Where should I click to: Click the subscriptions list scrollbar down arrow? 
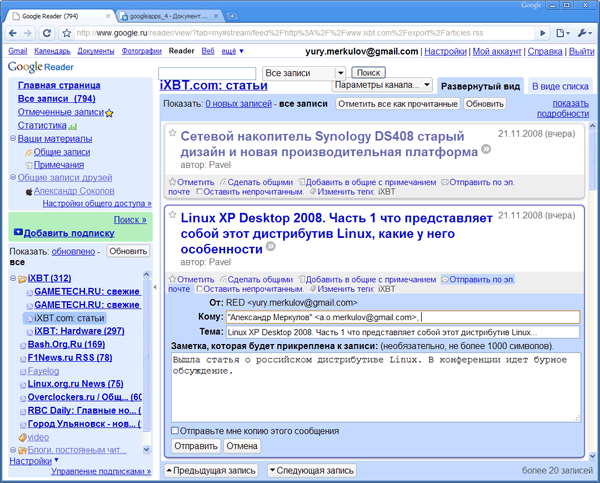(x=147, y=449)
